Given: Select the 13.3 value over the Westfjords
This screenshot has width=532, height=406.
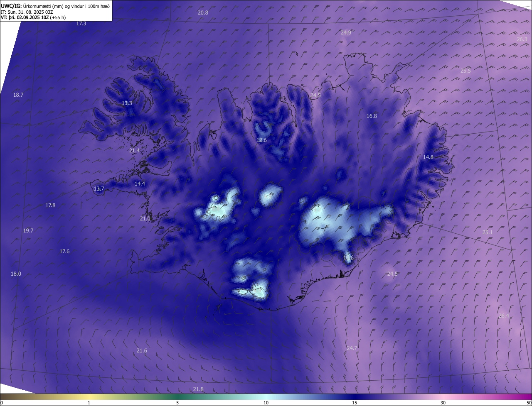Looking at the screenshot, I should (127, 103).
